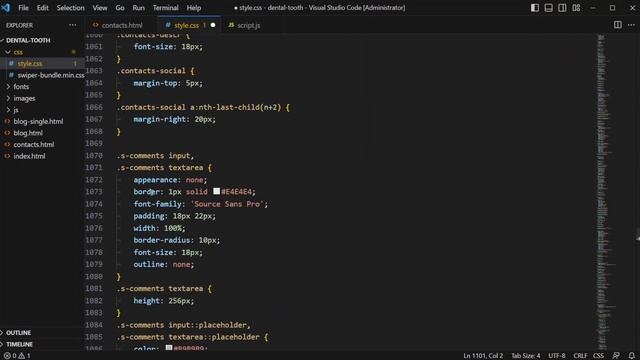Open the File menu
This screenshot has width=640, height=360.
tap(23, 8)
